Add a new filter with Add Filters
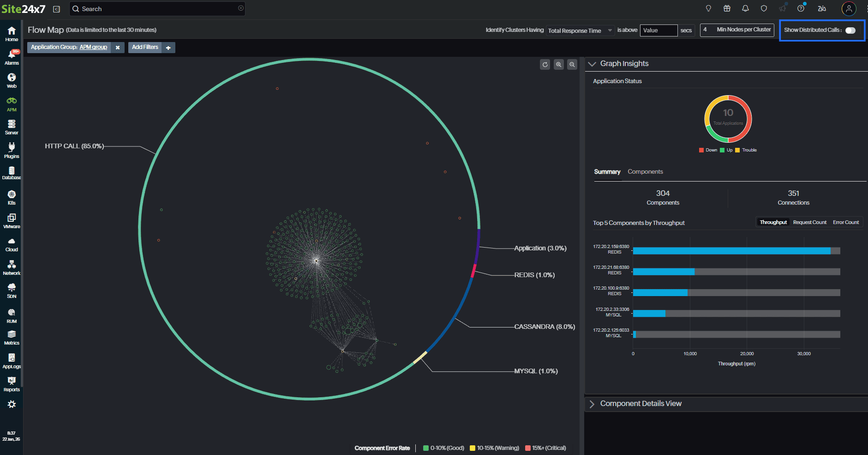868x455 pixels. pos(145,47)
